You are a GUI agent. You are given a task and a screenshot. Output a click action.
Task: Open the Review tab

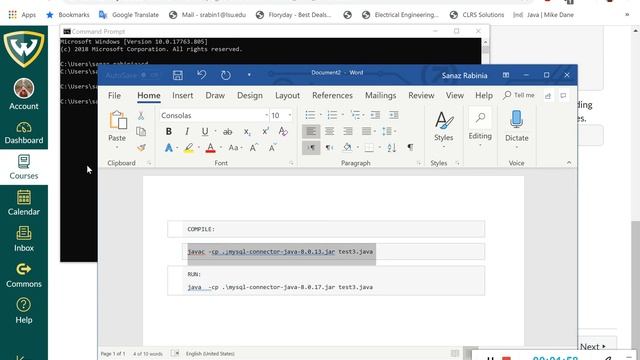421,96
